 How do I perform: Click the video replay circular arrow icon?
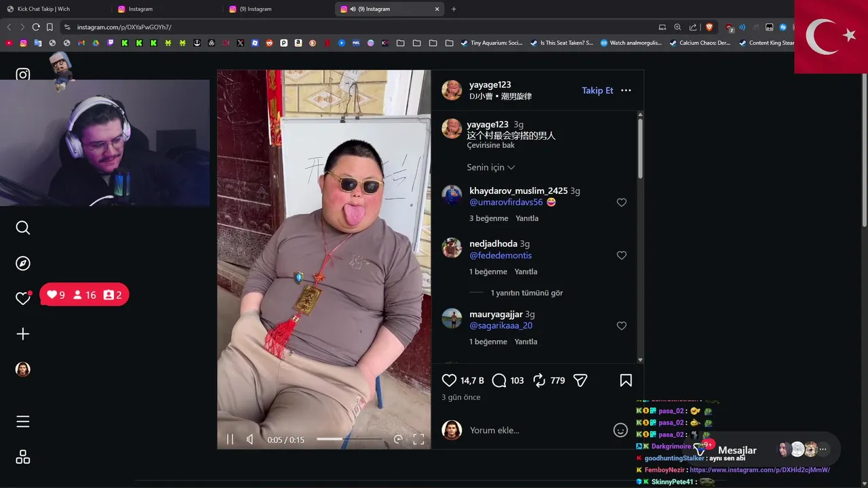(398, 439)
